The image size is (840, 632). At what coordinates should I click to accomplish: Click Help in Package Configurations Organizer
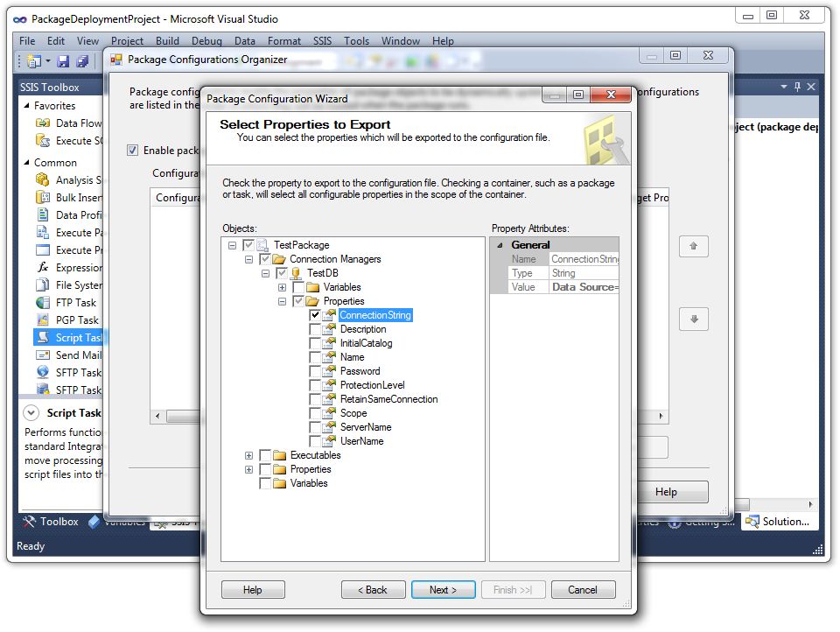point(666,492)
